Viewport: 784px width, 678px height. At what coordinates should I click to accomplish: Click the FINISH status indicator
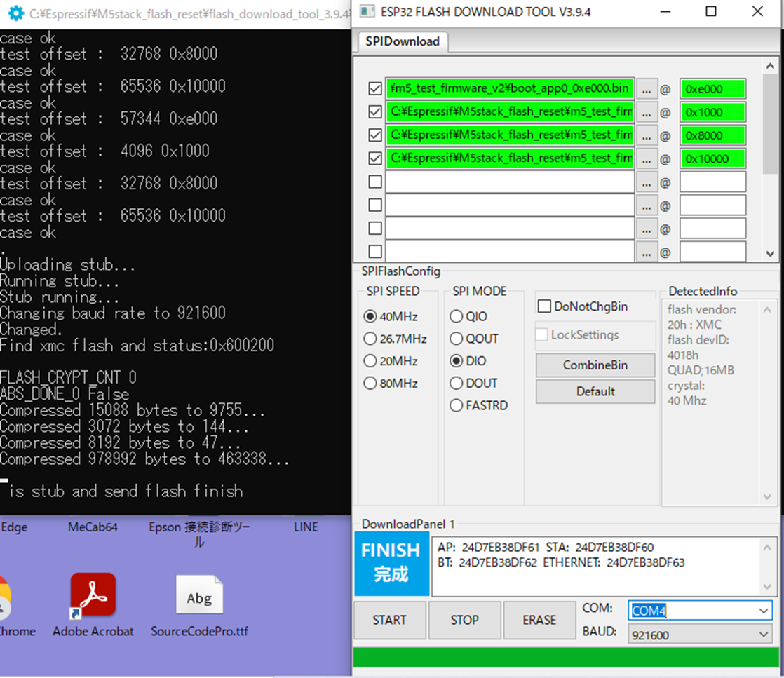click(391, 564)
